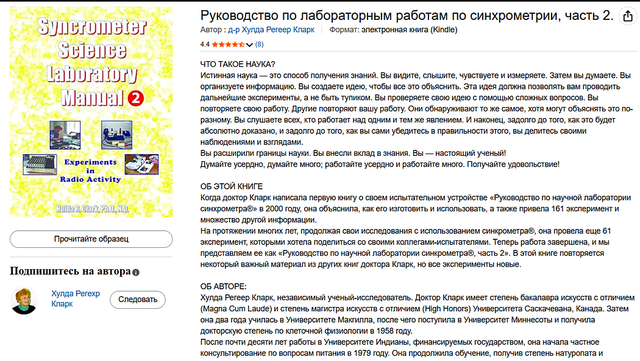The height and width of the screenshot is (361, 640).
Task: Open the (8) reviews count link
Action: 259,44
